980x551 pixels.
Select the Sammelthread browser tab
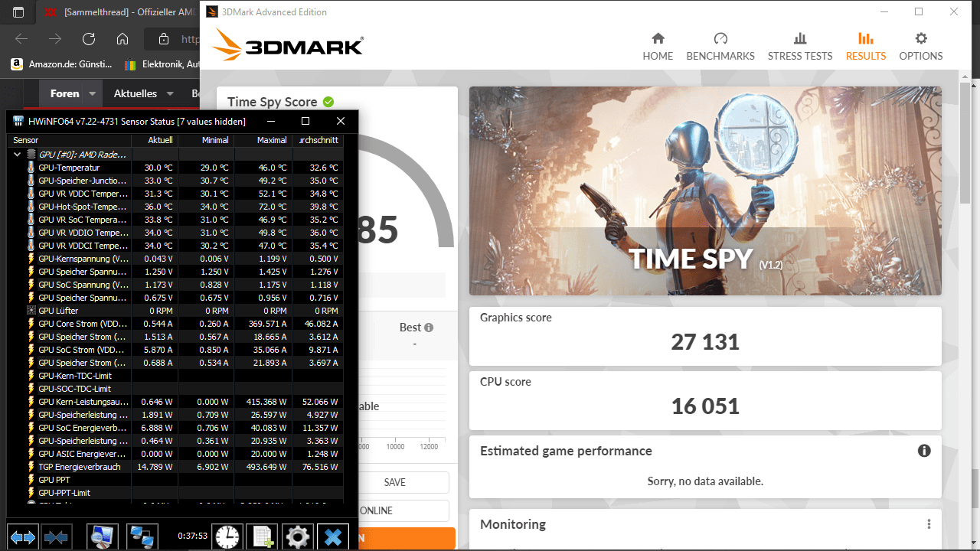118,12
